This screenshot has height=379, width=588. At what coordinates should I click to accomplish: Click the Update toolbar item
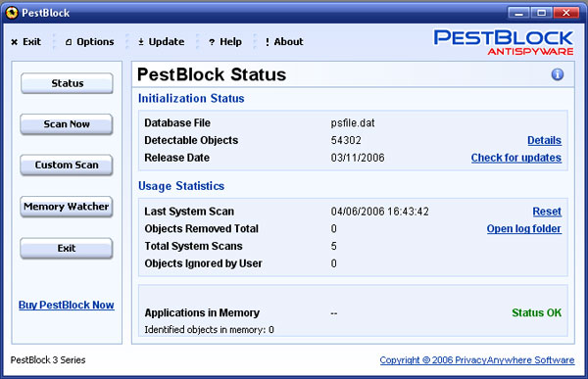pos(162,41)
